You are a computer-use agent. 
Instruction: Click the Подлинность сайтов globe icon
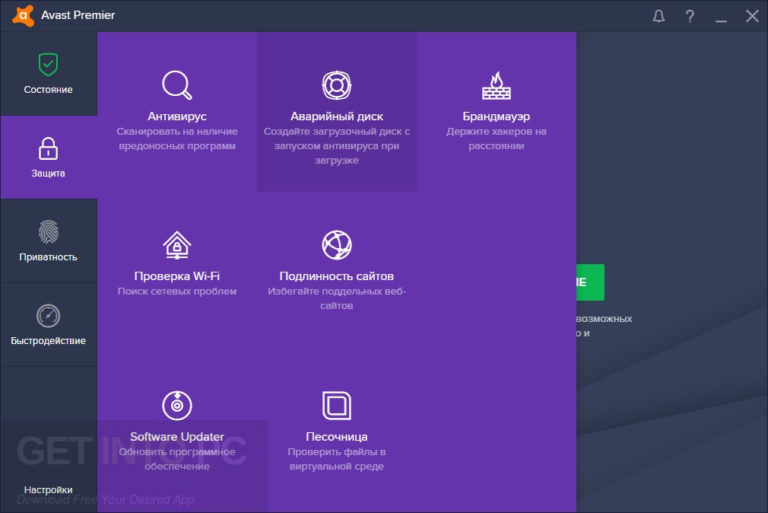tap(336, 245)
